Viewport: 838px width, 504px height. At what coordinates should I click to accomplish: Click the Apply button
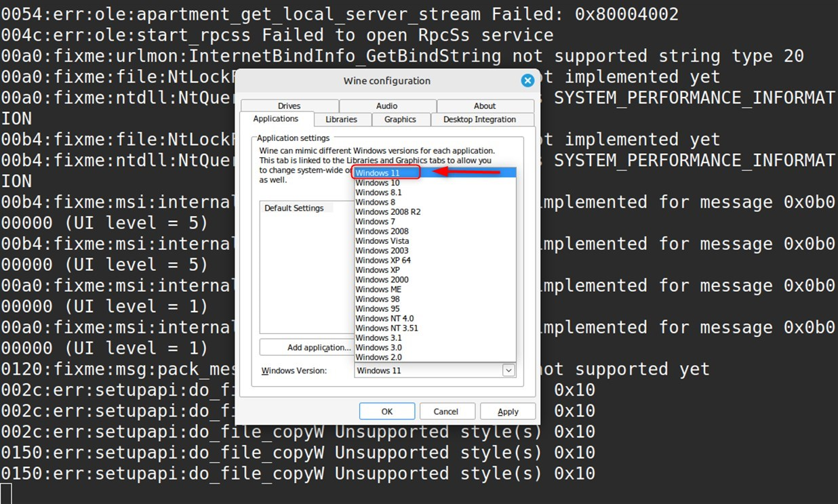coord(508,411)
